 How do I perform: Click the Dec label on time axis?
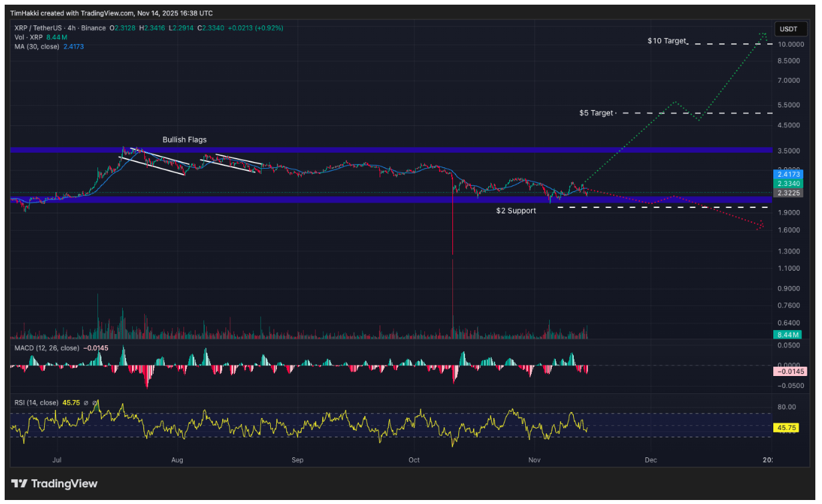click(651, 460)
